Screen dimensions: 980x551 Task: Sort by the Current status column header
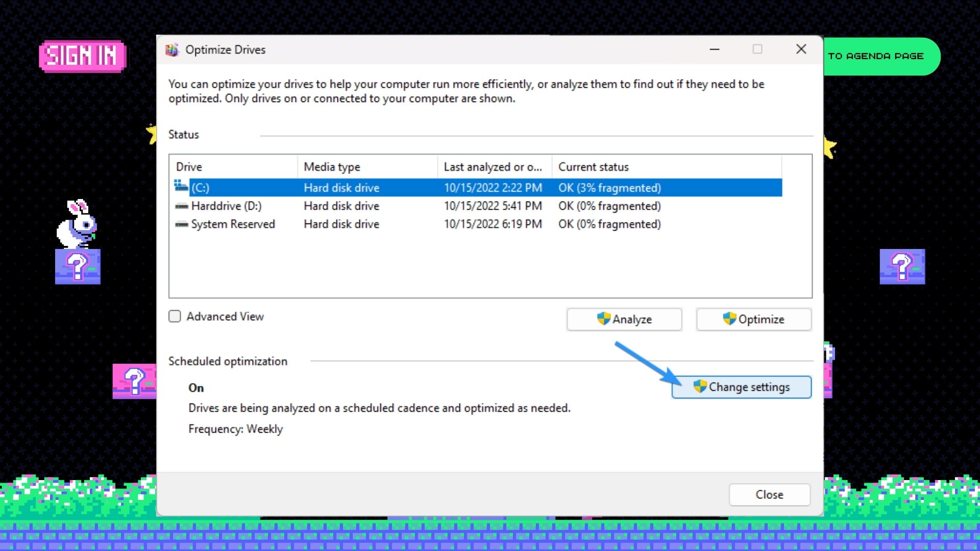coord(667,167)
